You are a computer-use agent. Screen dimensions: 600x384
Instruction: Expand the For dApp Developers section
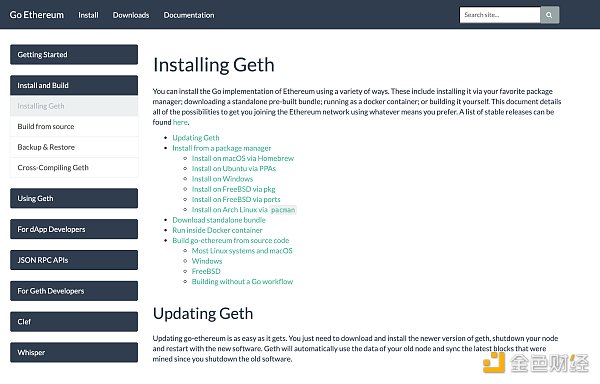tap(74, 229)
